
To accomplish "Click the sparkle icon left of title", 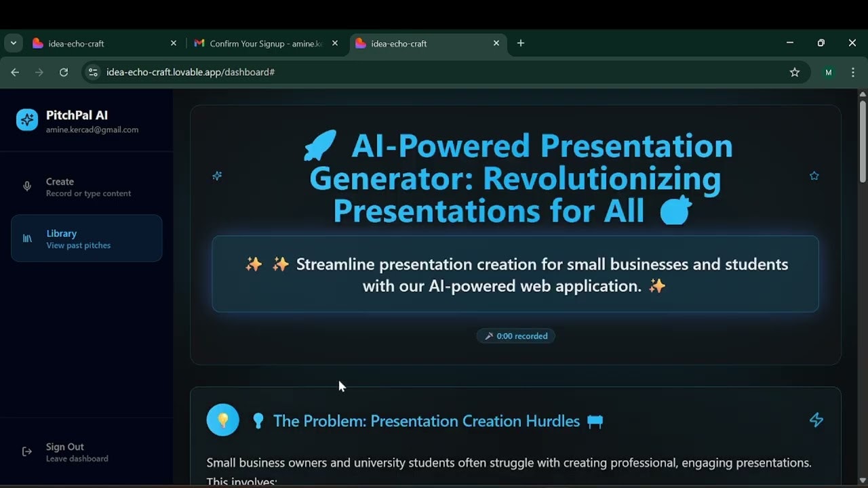I will [217, 176].
